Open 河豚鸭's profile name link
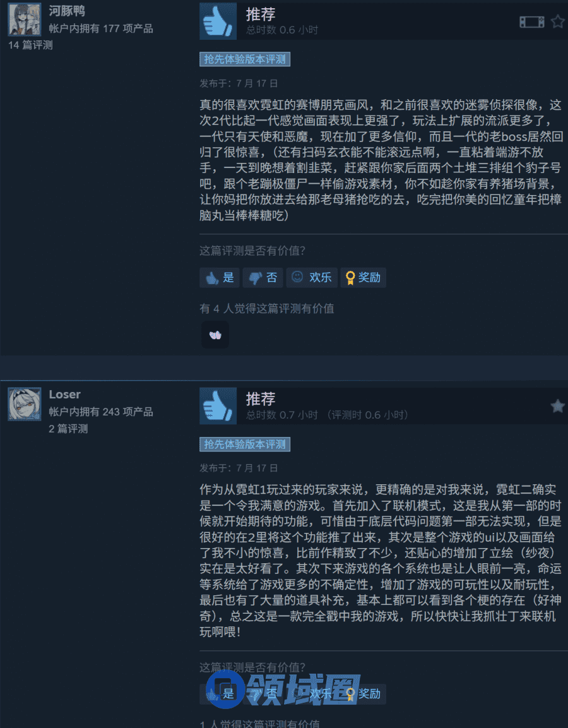This screenshot has height=728, width=568. point(67,11)
